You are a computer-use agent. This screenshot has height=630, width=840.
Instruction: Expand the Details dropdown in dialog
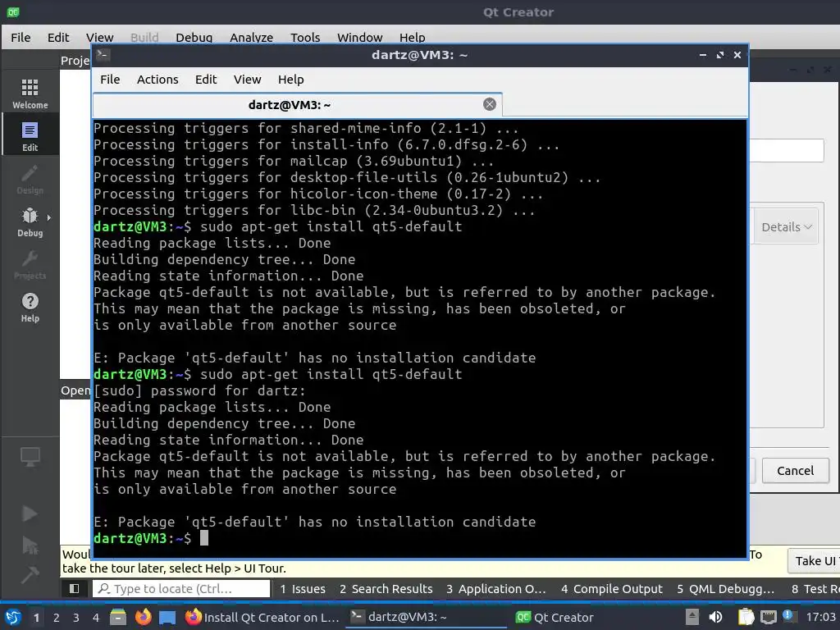coord(787,227)
